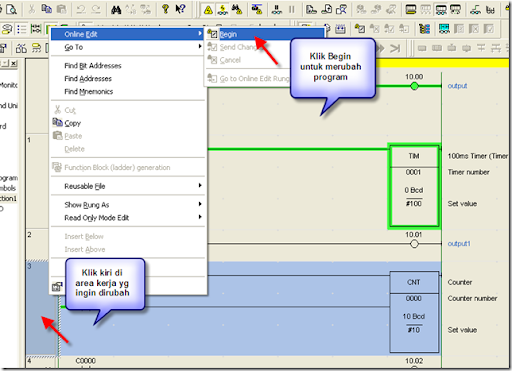The image size is (512, 371).
Task: Close the left workspace pane
Action: tap(13, 63)
